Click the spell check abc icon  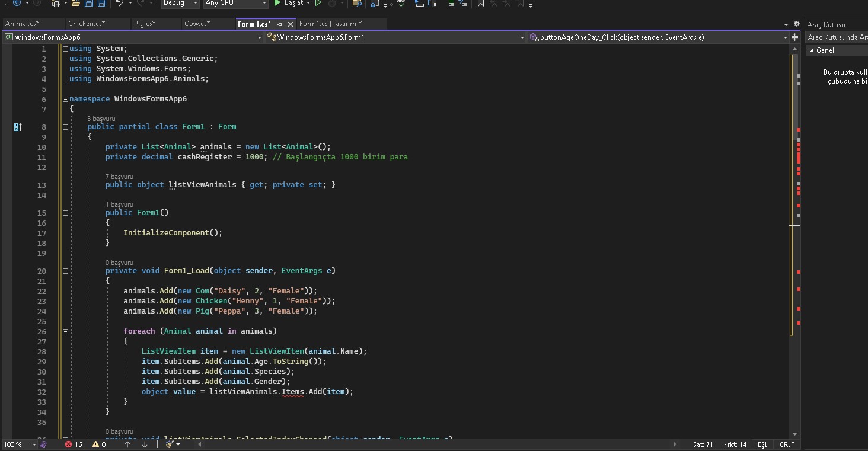coord(401,3)
